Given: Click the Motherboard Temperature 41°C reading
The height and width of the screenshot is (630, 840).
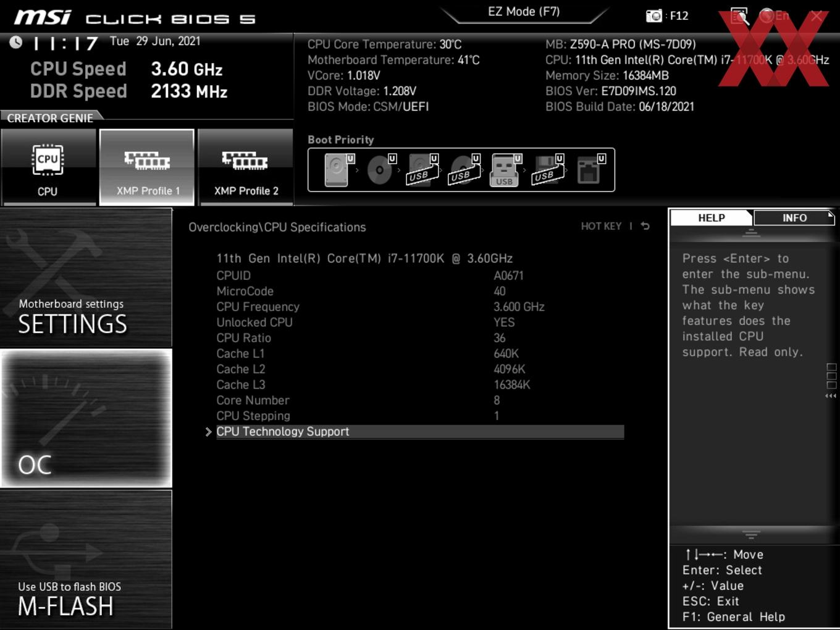Looking at the screenshot, I should point(393,60).
